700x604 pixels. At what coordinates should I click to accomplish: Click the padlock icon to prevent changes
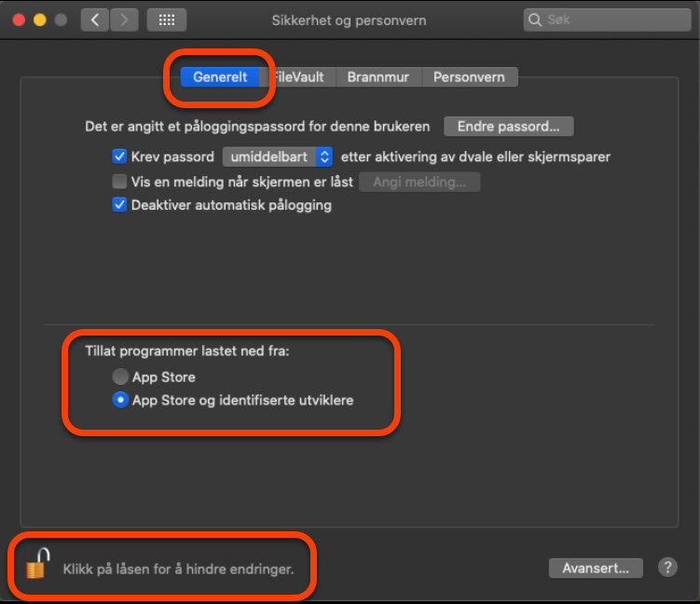37,564
